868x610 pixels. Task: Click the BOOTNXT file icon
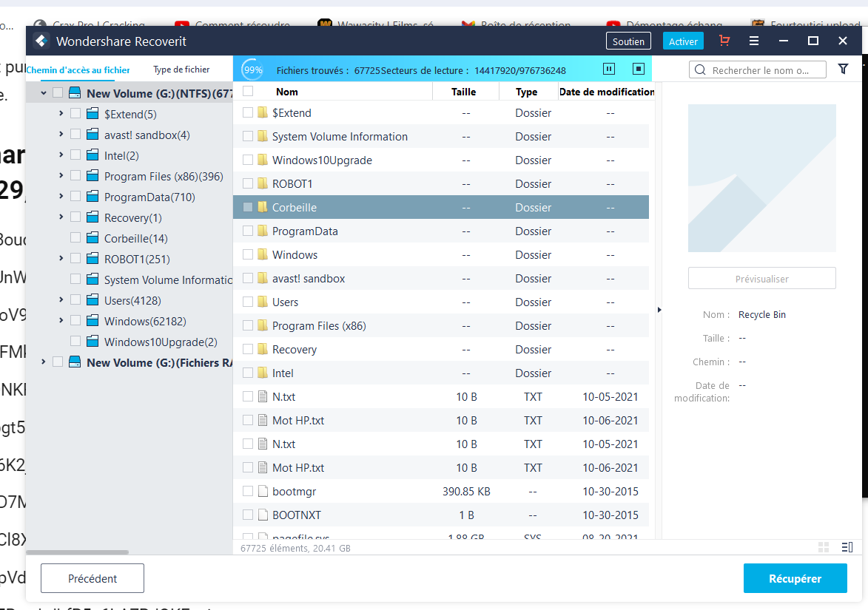(x=263, y=515)
